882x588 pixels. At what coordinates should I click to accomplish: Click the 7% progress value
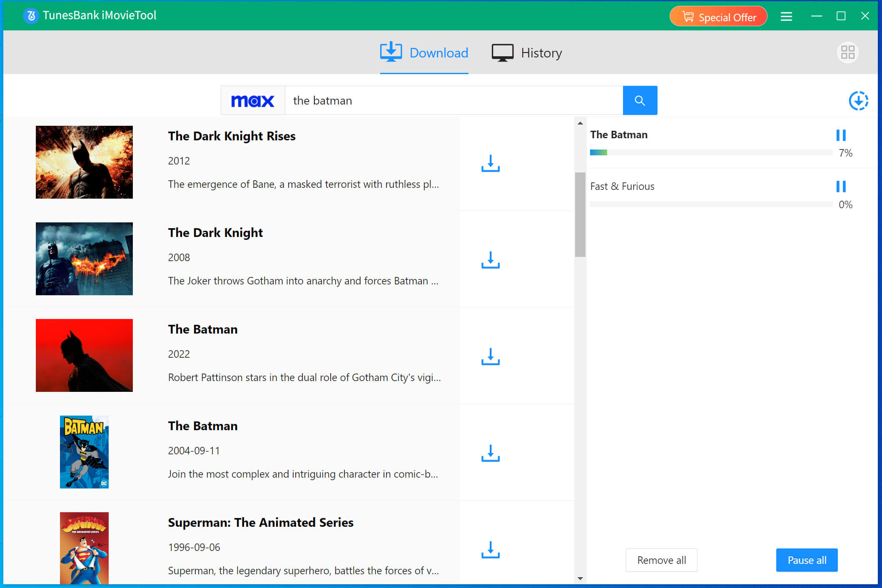tap(845, 153)
